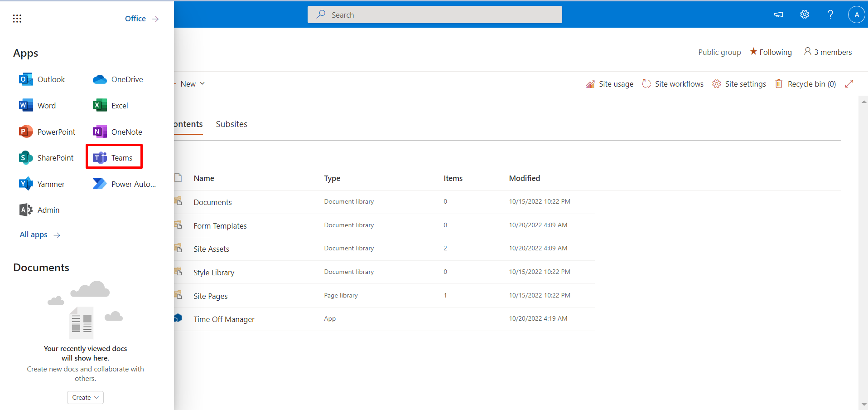Click the 10/20/2022 4:19 AM modified date

(x=538, y=318)
